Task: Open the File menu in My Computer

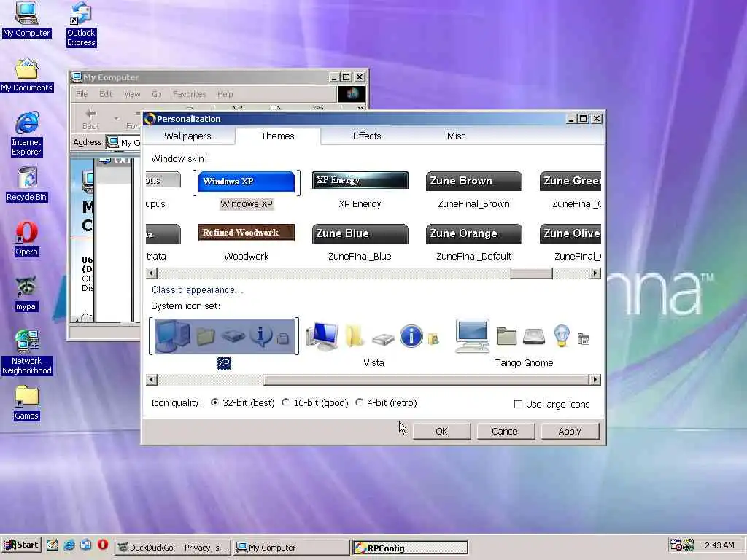Action: 82,94
